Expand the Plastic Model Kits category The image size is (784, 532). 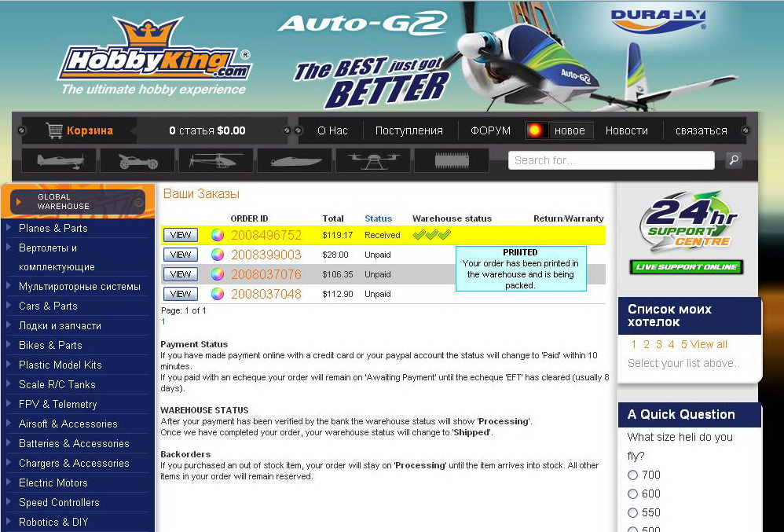click(60, 365)
